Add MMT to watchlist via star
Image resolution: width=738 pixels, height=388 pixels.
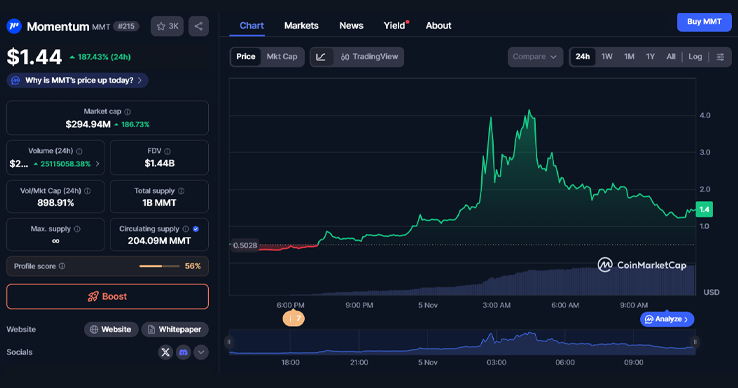tap(167, 26)
